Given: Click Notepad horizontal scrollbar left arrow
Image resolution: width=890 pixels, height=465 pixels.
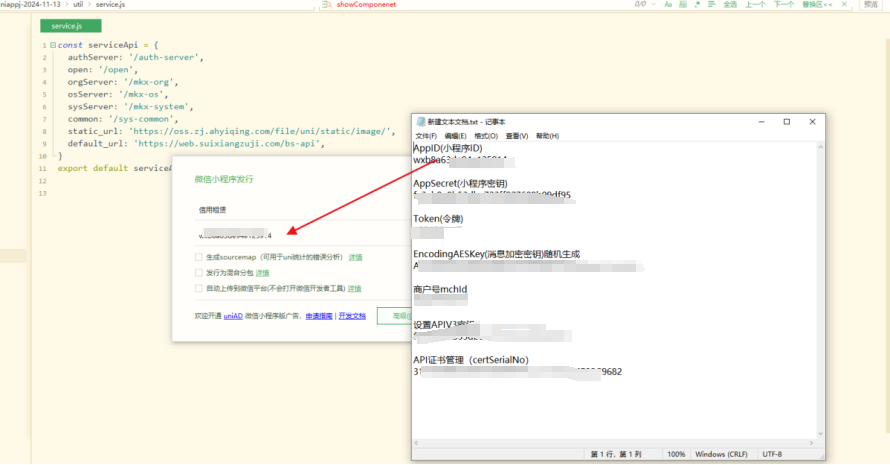Looking at the screenshot, I should (x=417, y=443).
